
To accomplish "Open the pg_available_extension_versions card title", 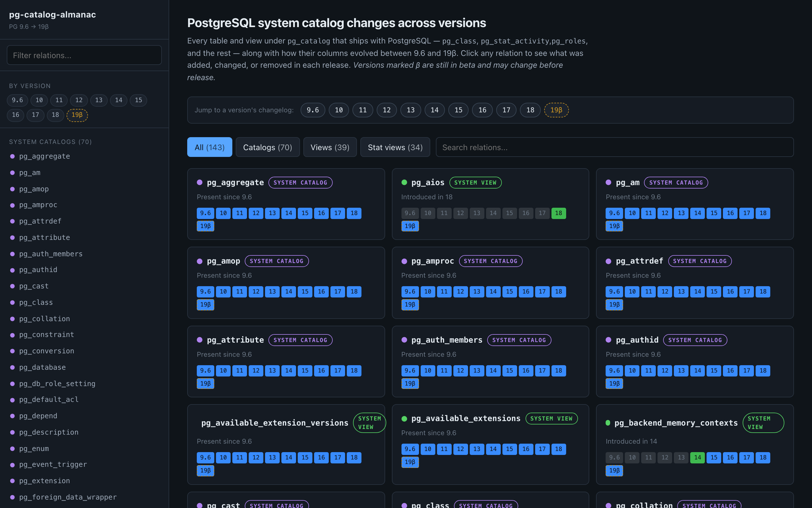I will tap(275, 423).
